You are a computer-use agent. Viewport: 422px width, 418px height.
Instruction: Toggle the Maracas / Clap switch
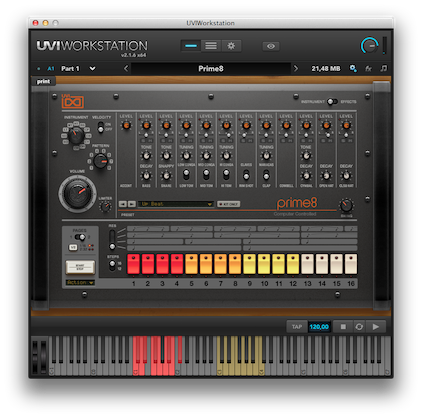266,175
